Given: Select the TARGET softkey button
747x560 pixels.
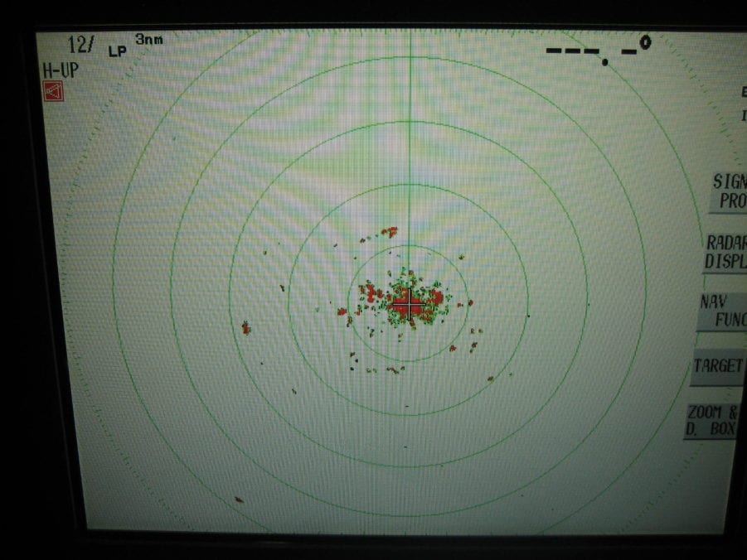Looking at the screenshot, I should click(719, 366).
